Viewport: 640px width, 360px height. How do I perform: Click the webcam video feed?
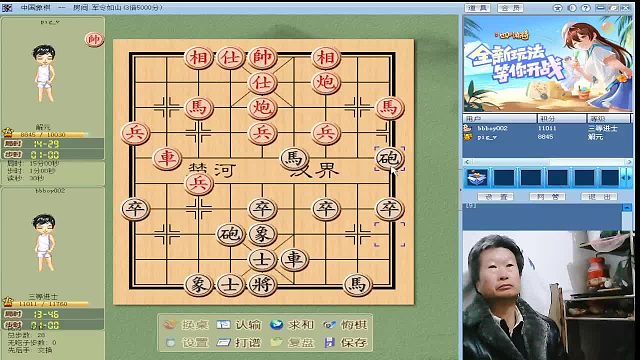pyautogui.click(x=548, y=296)
